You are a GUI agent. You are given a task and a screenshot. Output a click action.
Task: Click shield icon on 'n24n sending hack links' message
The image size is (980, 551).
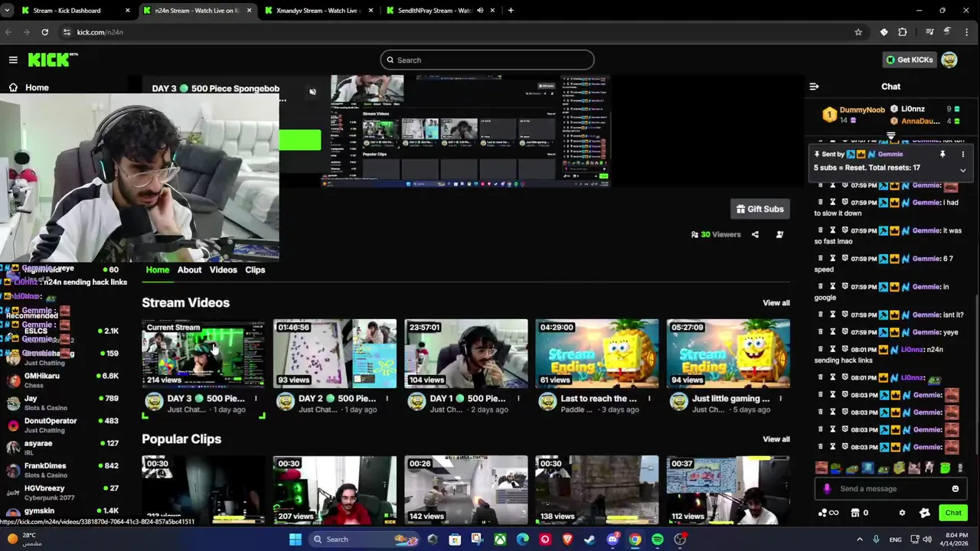click(845, 350)
